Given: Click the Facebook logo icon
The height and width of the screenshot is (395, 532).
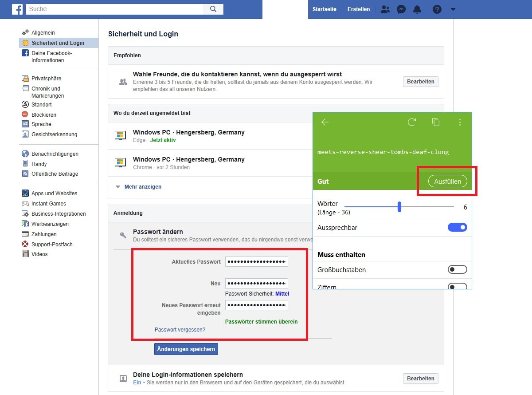Looking at the screenshot, I should [x=17, y=9].
